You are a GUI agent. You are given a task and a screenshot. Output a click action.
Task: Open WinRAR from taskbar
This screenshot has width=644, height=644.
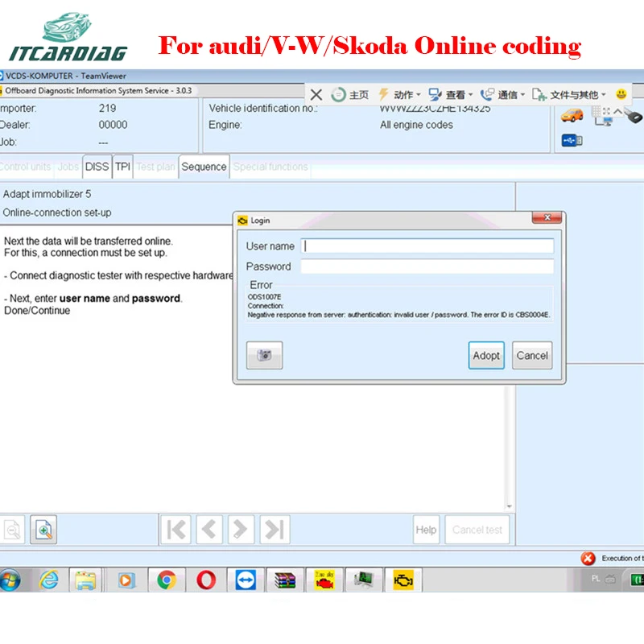[x=285, y=580]
